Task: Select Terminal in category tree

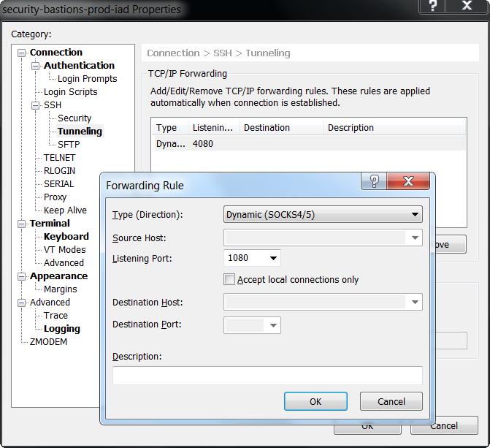Action: 50,224
